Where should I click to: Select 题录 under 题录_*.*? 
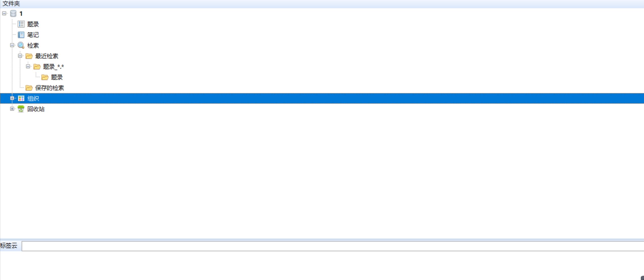tap(57, 77)
